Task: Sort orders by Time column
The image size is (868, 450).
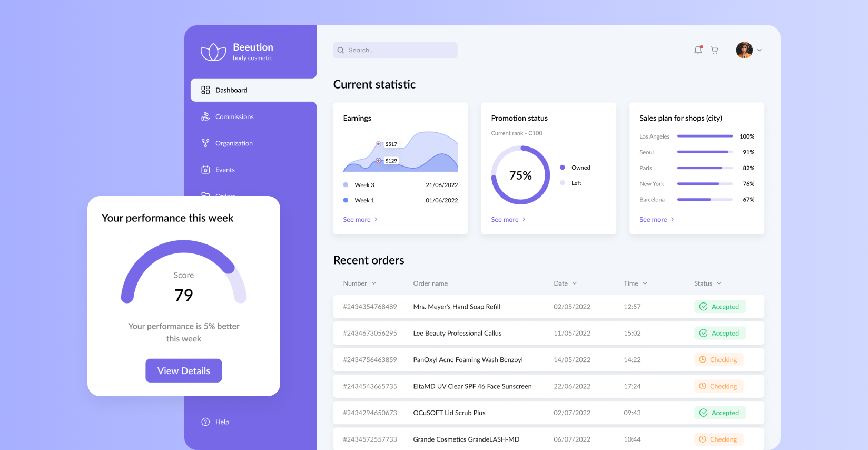Action: tap(636, 283)
